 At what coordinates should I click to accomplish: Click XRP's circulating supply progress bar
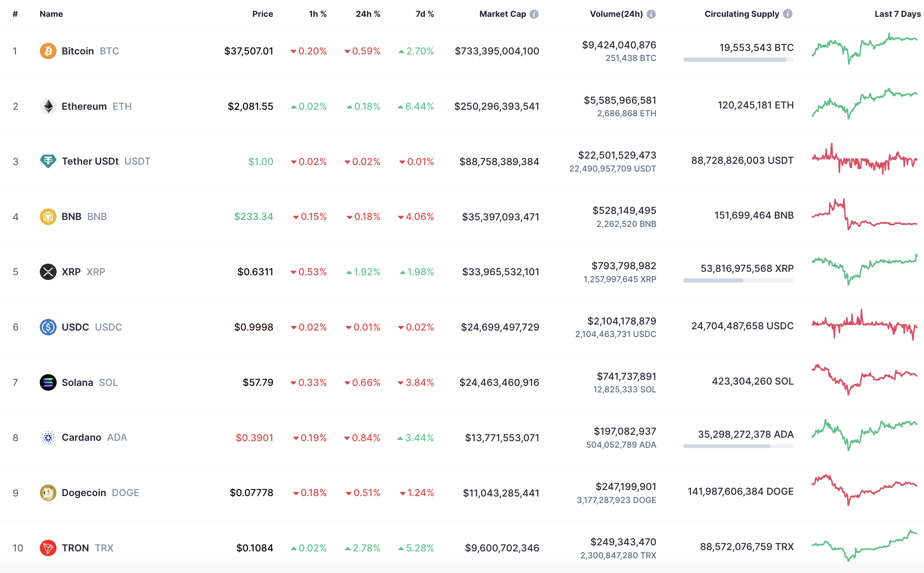coord(738,280)
